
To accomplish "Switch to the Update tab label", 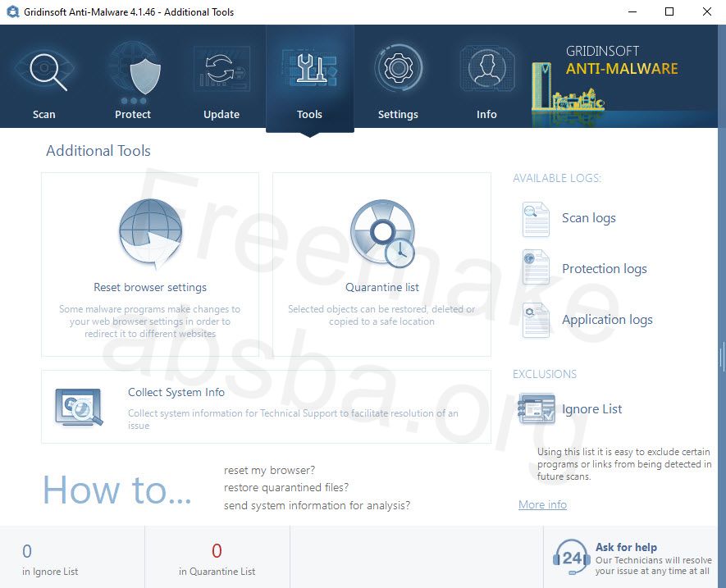I will point(221,114).
